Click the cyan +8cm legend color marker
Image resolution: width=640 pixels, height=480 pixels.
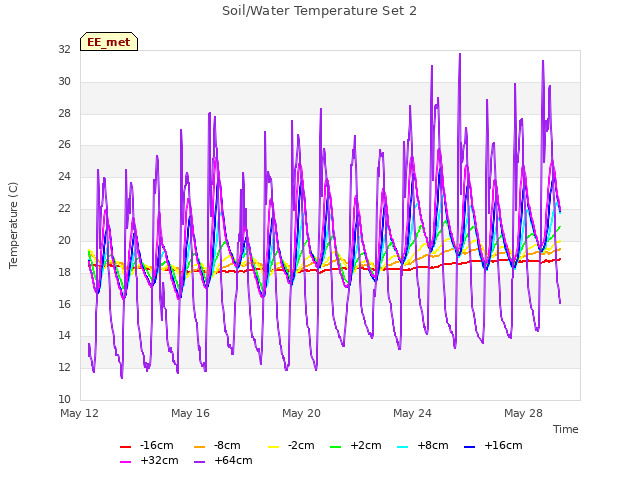tap(402, 447)
